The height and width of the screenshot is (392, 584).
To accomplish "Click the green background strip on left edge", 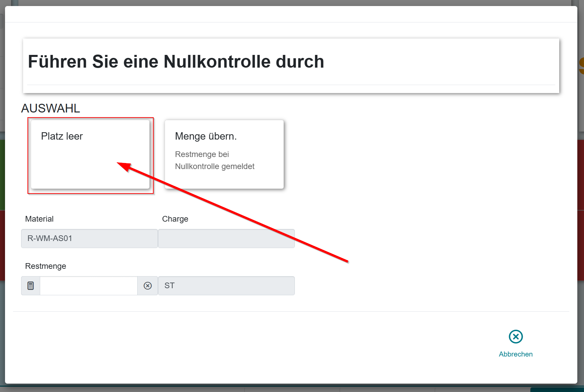I will [x=2, y=174].
